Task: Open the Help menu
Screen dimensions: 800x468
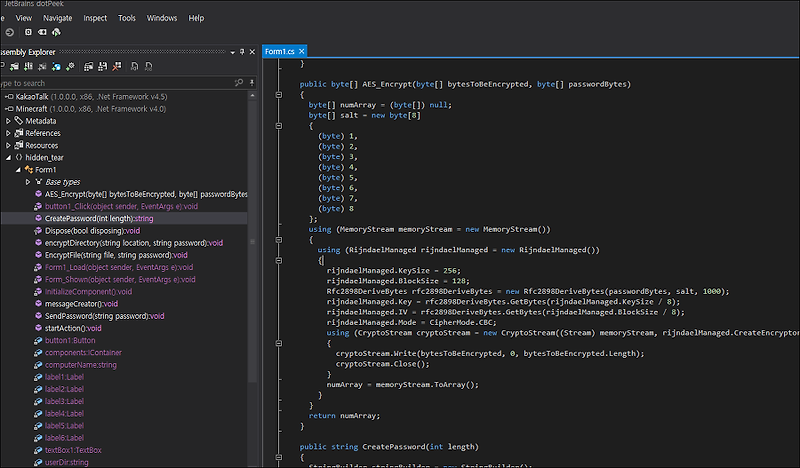Action: coord(196,18)
